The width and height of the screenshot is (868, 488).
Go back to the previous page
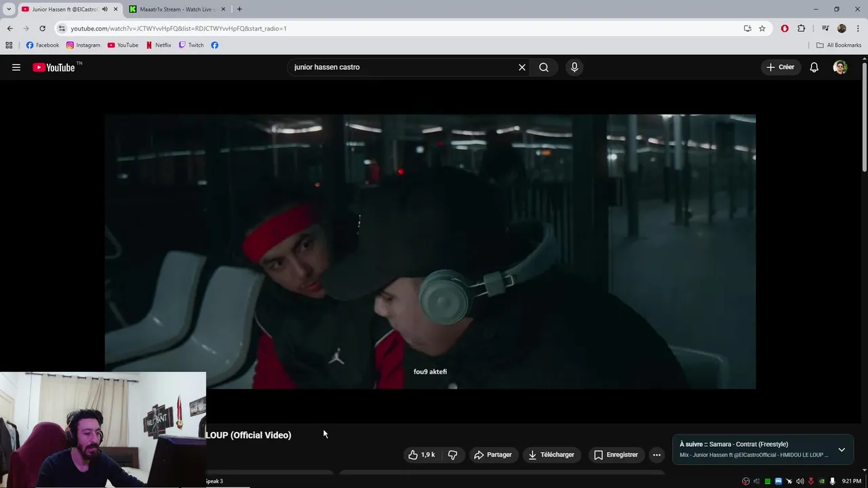click(9, 28)
